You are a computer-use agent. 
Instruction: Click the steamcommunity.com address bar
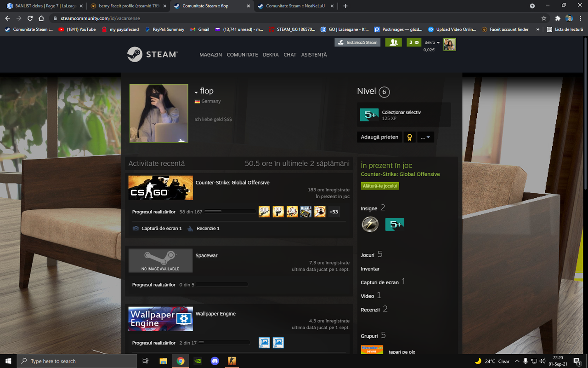click(294, 18)
